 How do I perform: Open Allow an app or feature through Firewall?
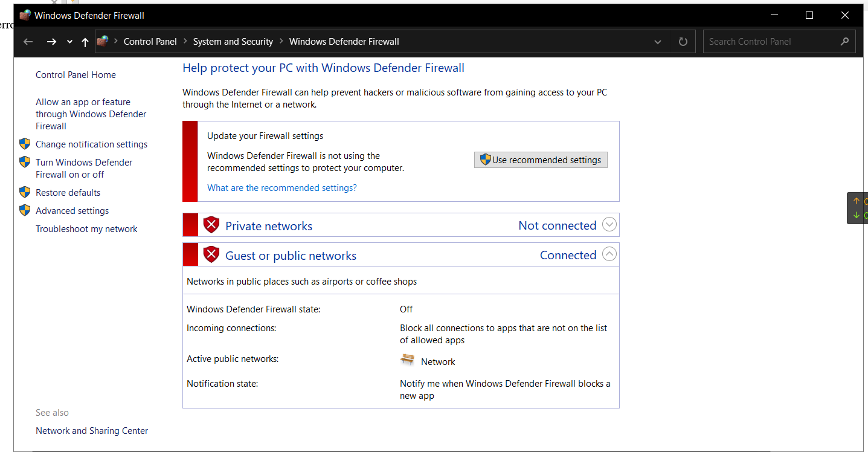coord(91,114)
